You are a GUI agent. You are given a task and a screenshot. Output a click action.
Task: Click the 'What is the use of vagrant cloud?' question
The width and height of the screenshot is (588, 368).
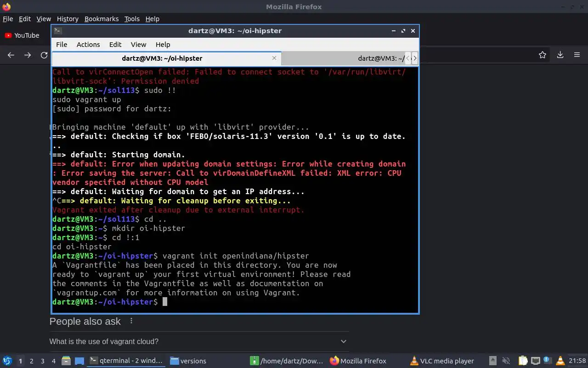tap(104, 341)
